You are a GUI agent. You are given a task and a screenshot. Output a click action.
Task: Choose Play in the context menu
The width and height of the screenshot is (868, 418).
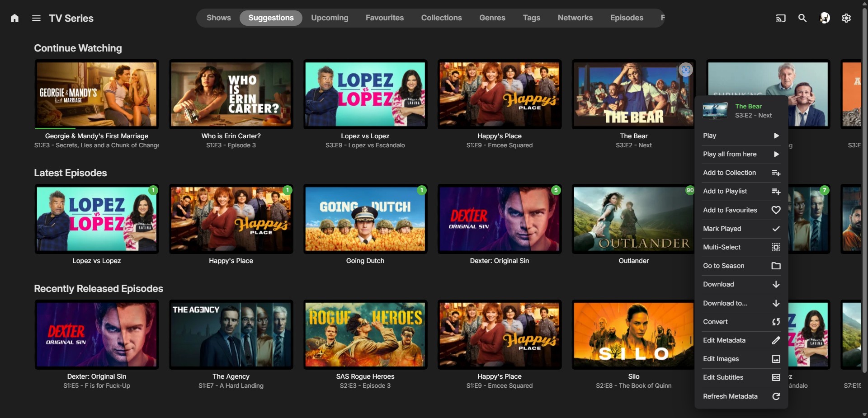741,136
